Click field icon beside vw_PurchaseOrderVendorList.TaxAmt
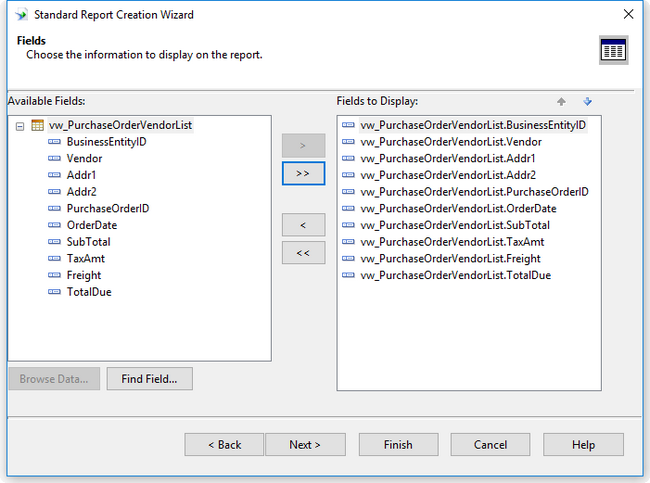The height and width of the screenshot is (483, 650). point(348,242)
